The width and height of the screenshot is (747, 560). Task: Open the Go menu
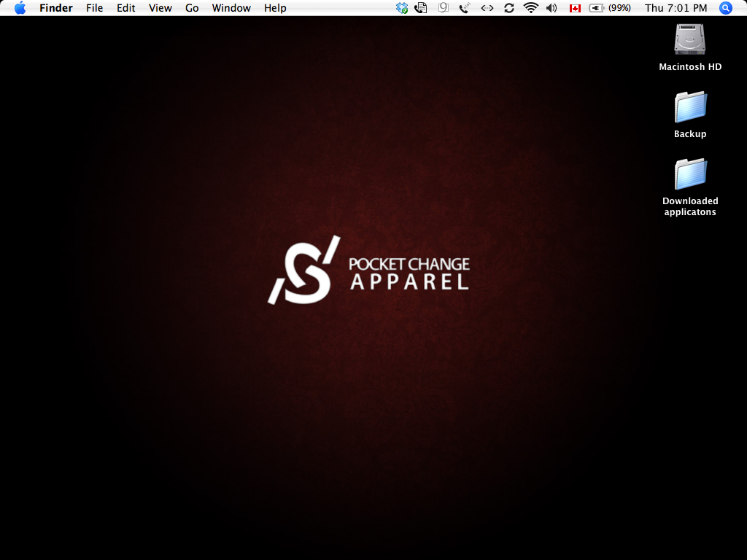(191, 8)
